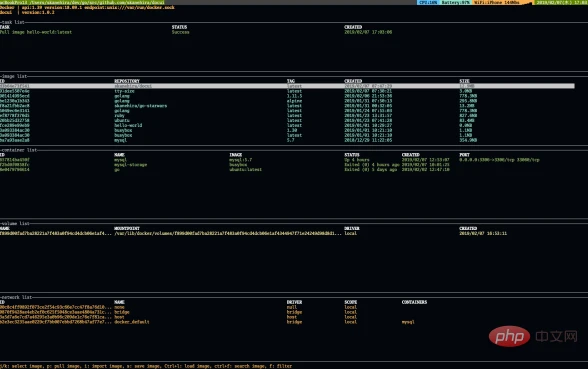Select the skanehira/go-starwars image row
This screenshot has width=588, height=369.
click(x=287, y=106)
